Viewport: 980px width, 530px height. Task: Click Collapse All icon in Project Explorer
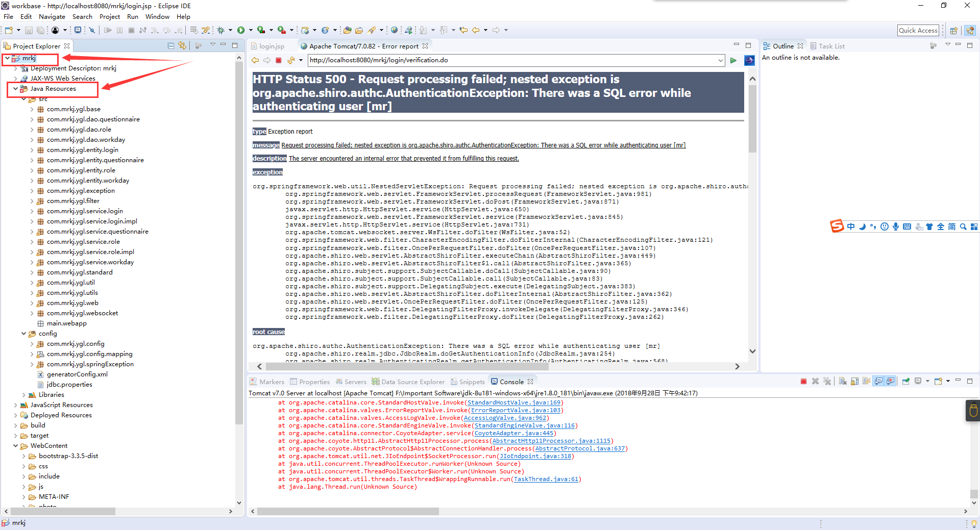(x=171, y=46)
